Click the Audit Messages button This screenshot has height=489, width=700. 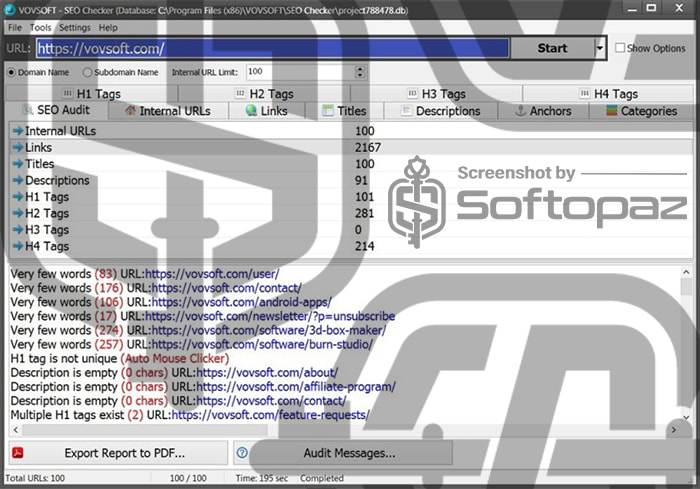(342, 453)
